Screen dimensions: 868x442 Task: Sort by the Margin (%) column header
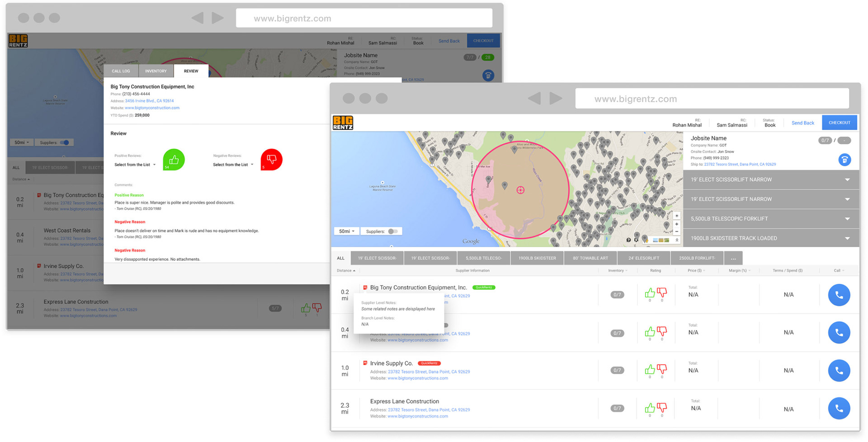740,271
